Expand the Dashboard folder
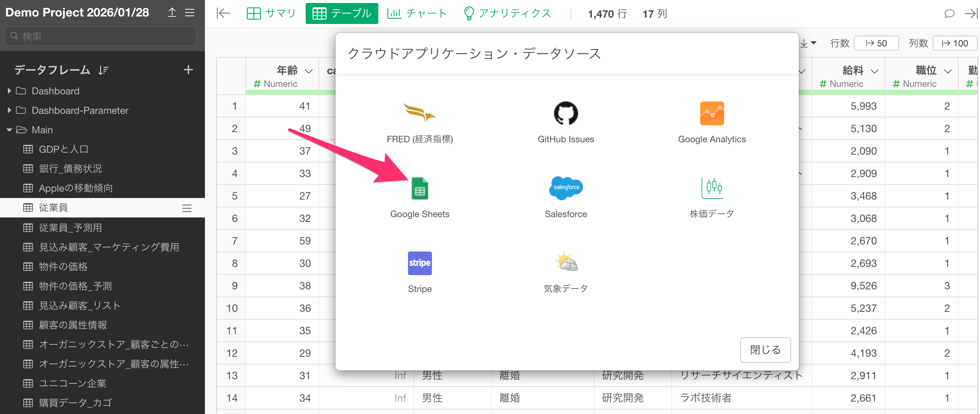 tap(9, 91)
